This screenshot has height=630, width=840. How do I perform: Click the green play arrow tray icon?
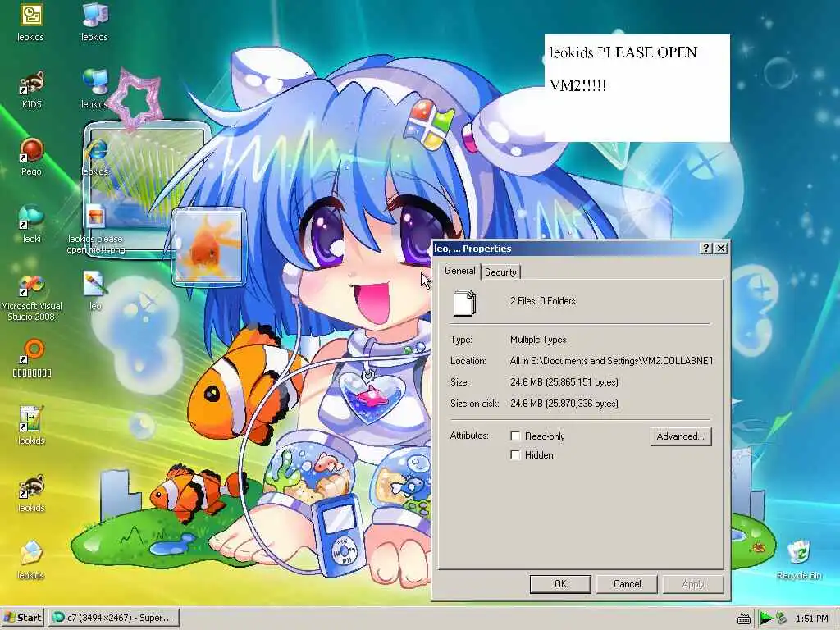click(766, 619)
